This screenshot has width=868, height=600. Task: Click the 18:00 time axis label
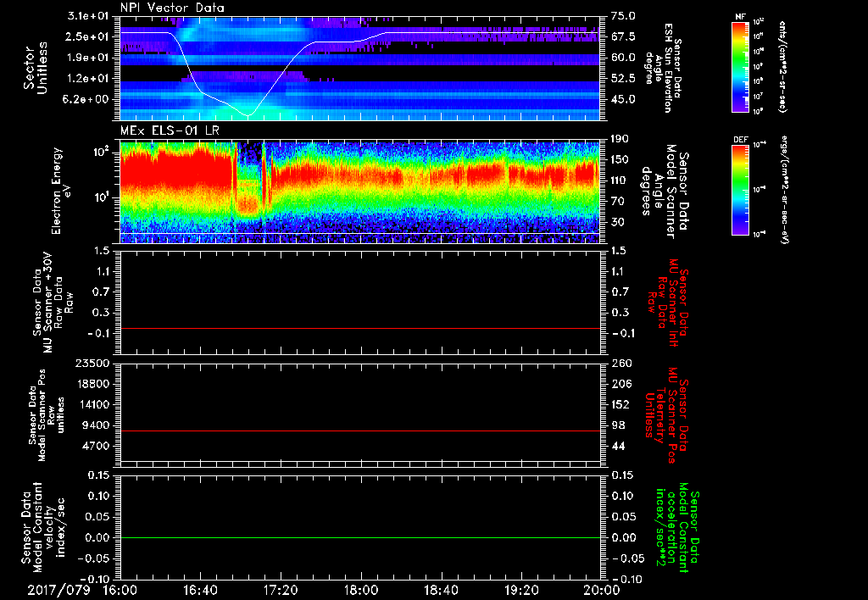click(361, 590)
